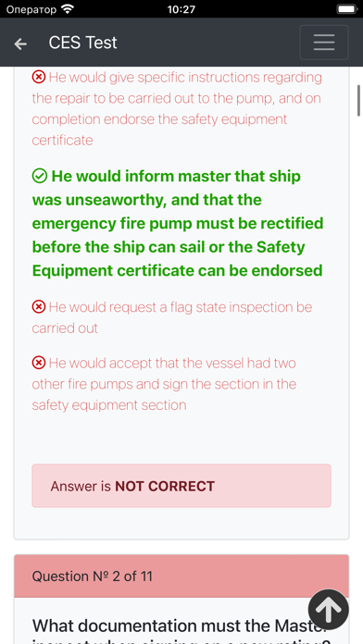Click red cross icon next to 'flag state inspection'
Viewport: 363px width, 644px height.
coord(39,307)
